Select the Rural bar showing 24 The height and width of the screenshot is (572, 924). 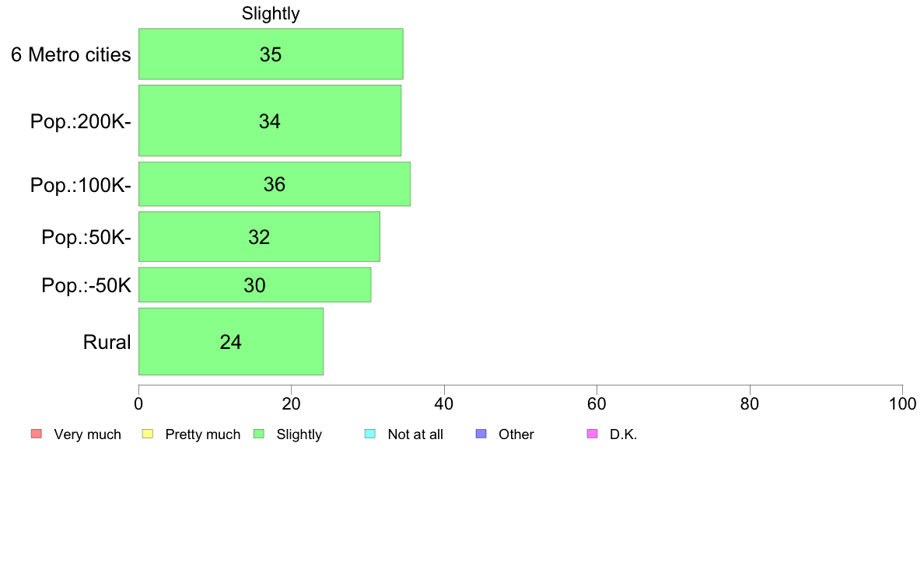click(x=231, y=341)
